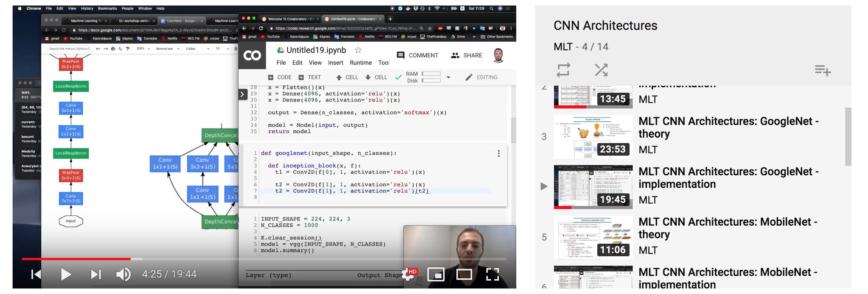Skip to the previous playlist video
Viewport: 868px width, 294px height.
click(x=36, y=274)
